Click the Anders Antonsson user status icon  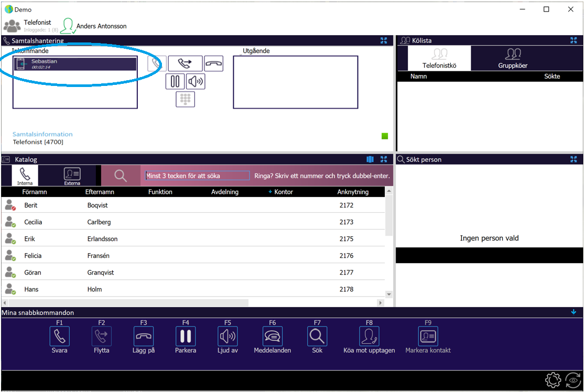(68, 26)
